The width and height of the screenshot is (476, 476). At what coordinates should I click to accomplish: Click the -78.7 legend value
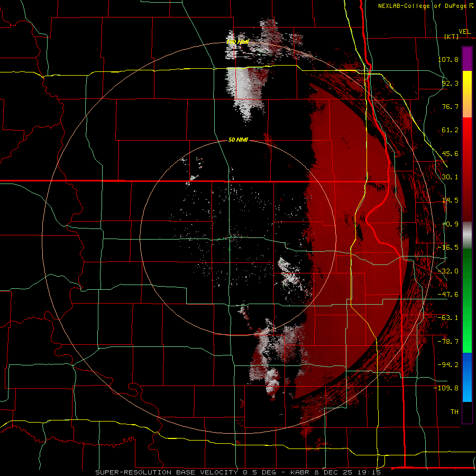[448, 342]
